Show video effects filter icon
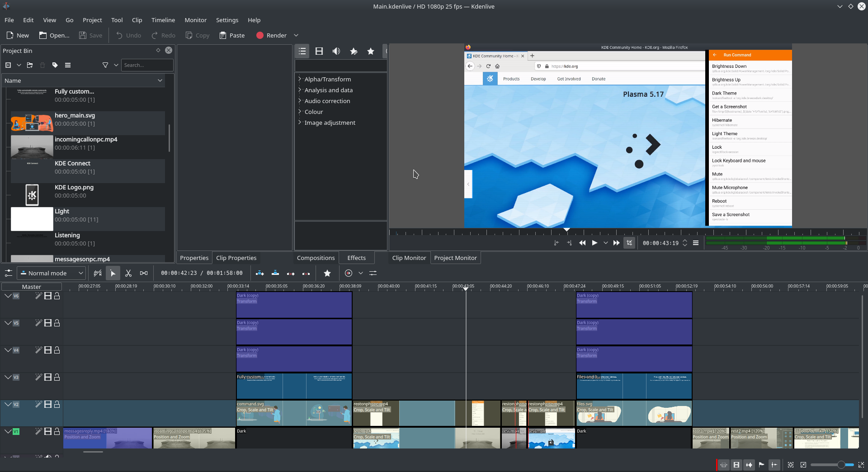The height and width of the screenshot is (472, 868). 319,51
